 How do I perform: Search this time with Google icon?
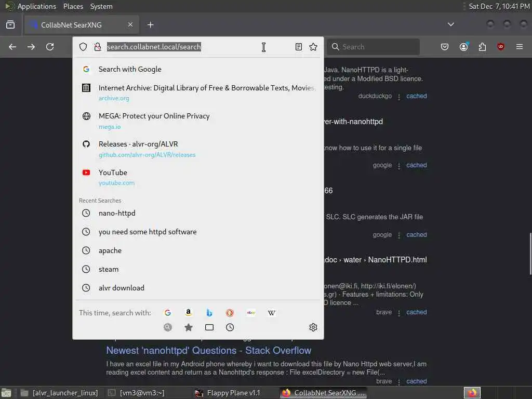[x=168, y=313]
